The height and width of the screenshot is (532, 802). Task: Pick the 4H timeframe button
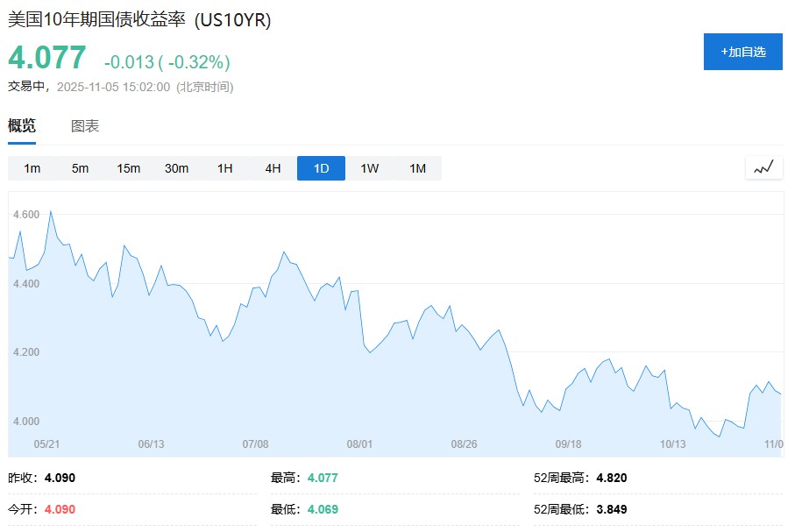point(273,168)
